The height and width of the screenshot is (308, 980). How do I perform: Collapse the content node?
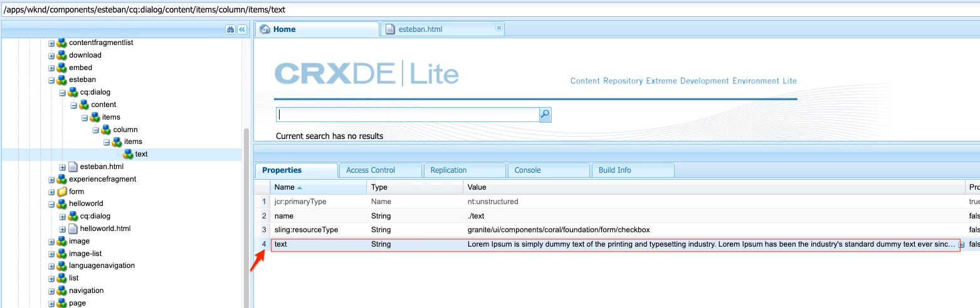click(x=74, y=105)
